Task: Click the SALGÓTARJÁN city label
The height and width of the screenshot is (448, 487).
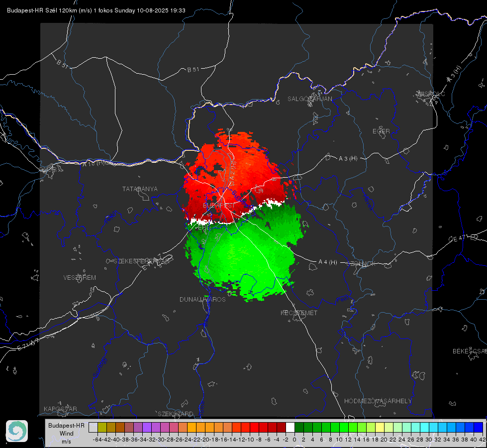Action: tap(309, 99)
